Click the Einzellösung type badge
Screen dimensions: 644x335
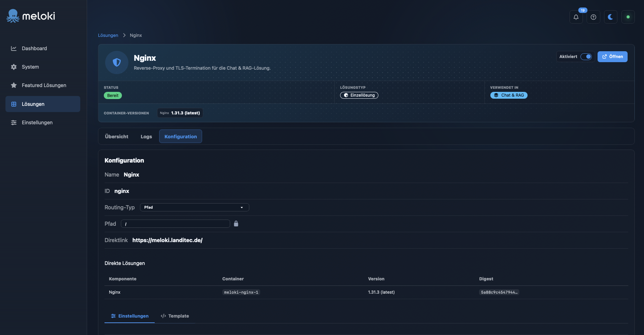(359, 95)
